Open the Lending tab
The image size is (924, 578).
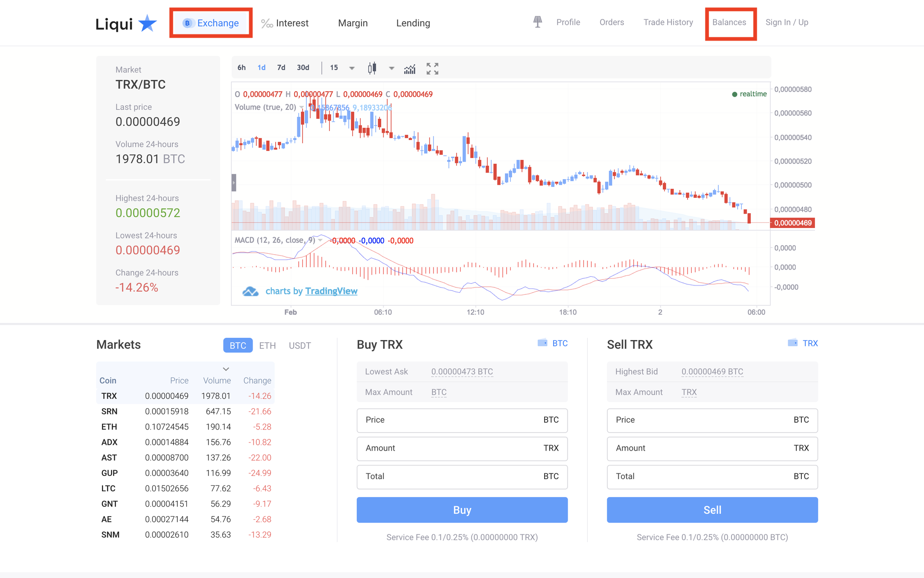(x=413, y=23)
